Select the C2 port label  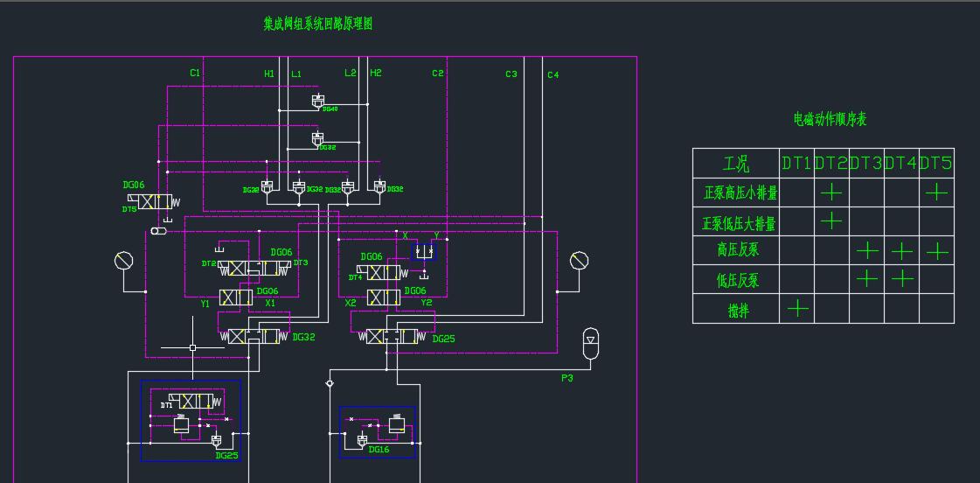437,73
